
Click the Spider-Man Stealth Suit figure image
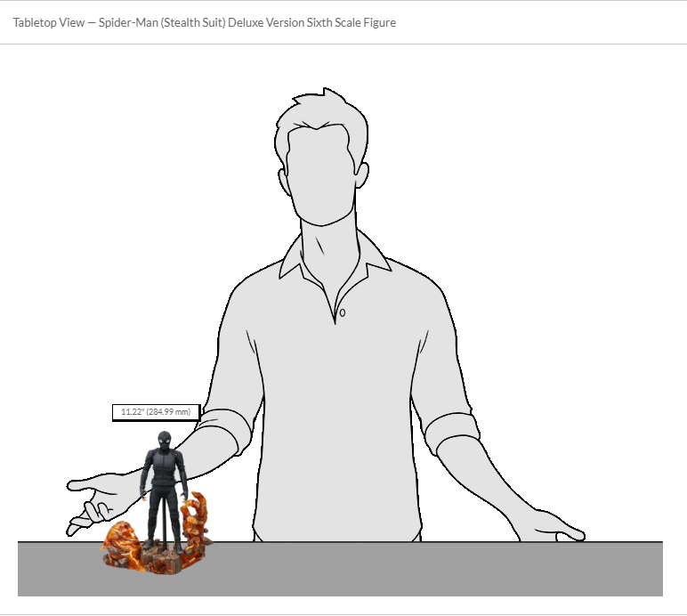click(158, 503)
